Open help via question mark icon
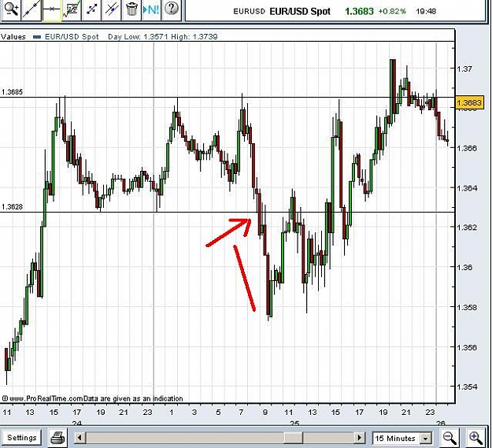The width and height of the screenshot is (492, 448). (x=172, y=9)
